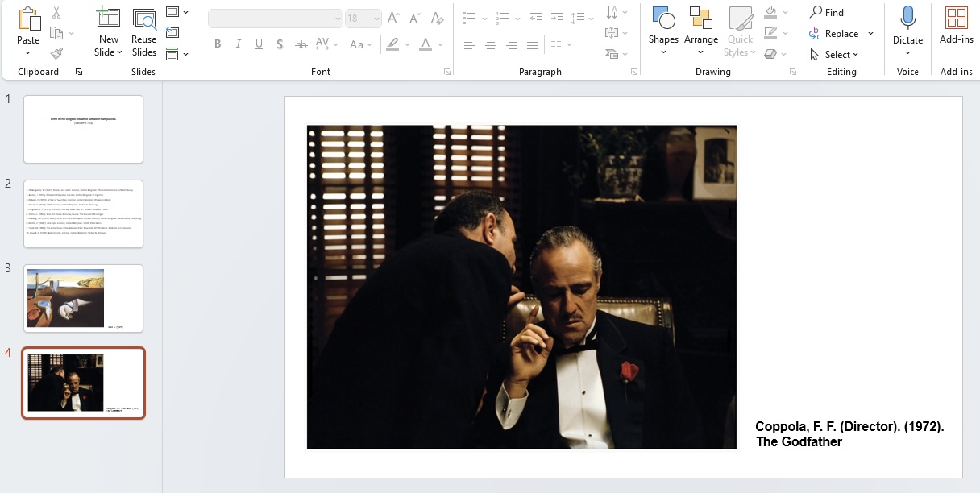980x493 pixels.
Task: Toggle Center paragraph alignment
Action: pos(491,44)
